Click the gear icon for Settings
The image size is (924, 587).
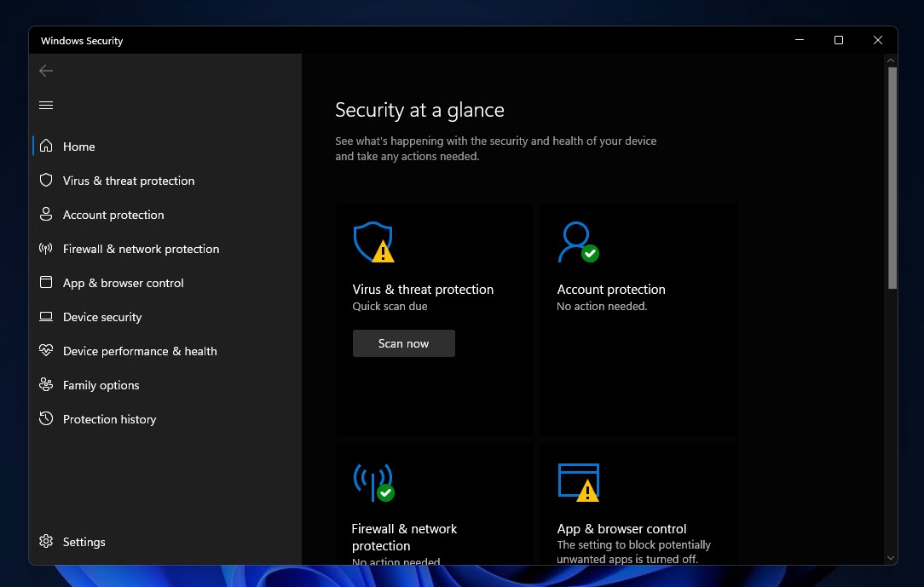(x=46, y=541)
